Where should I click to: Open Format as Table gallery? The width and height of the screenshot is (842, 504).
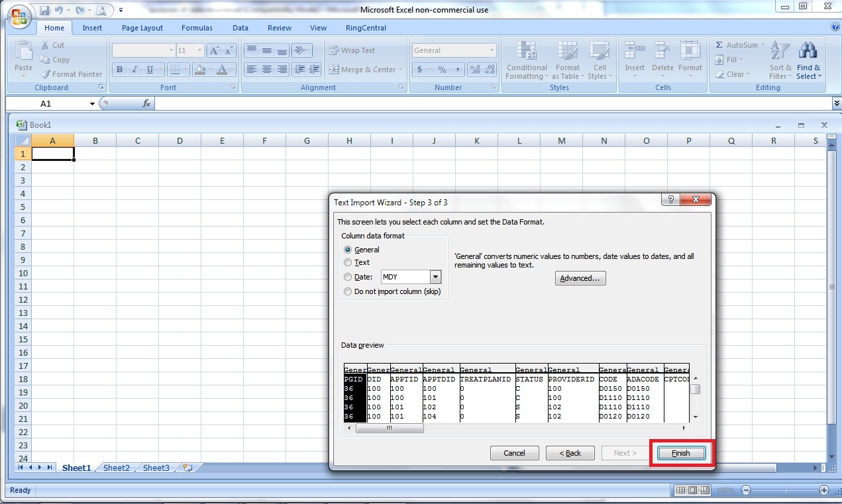(x=567, y=60)
